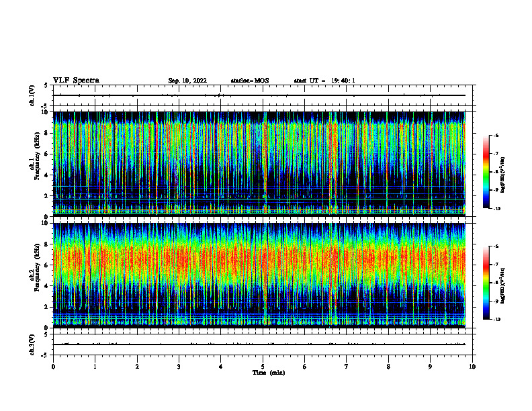Click the 'Sep. 10, 2022' date text
The image size is (532, 411).
(187, 81)
